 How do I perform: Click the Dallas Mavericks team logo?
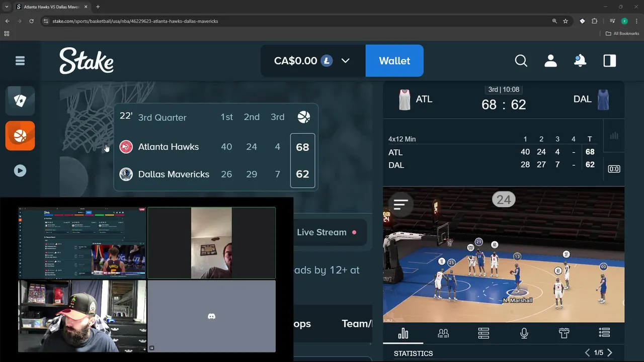pos(126,174)
